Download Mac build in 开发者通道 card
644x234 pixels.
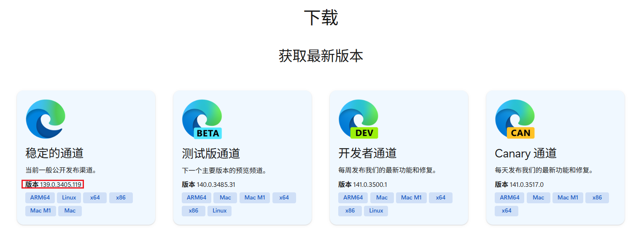(382, 198)
